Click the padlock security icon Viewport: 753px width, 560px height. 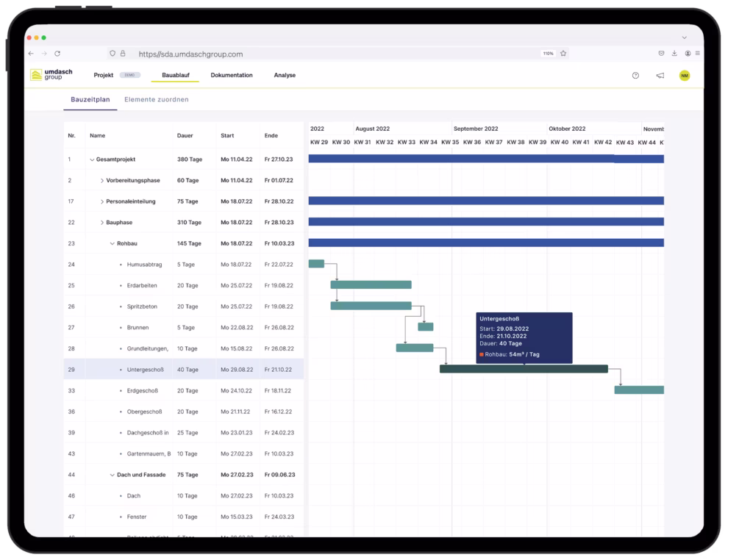click(x=123, y=54)
